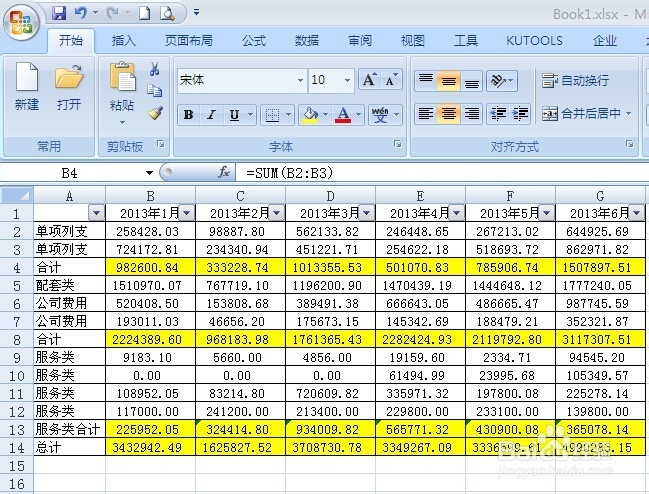Open the 宋体 font name dropdown
The width and height of the screenshot is (649, 494).
[300, 80]
